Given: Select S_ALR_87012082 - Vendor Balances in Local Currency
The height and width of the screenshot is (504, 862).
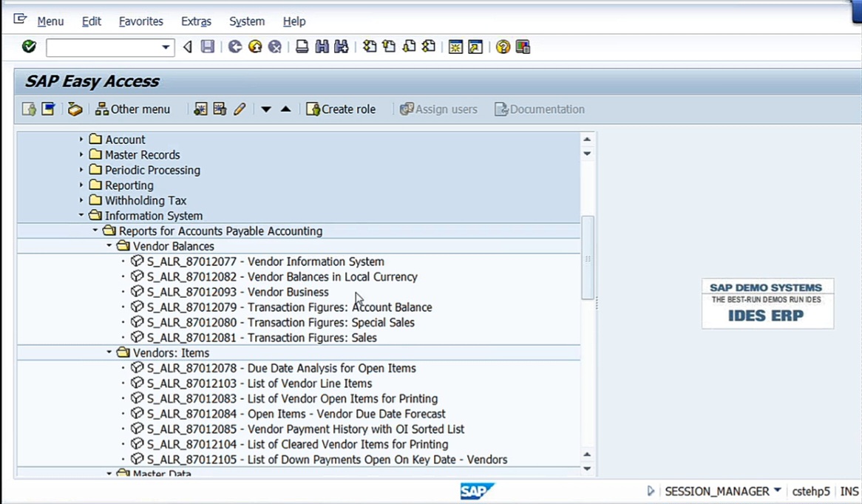Looking at the screenshot, I should (x=282, y=276).
